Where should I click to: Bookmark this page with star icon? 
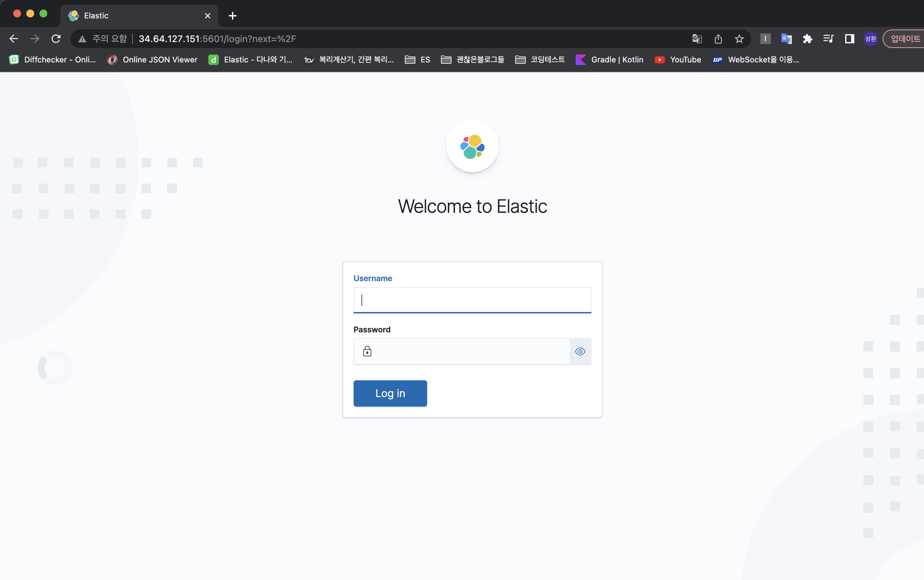(739, 39)
